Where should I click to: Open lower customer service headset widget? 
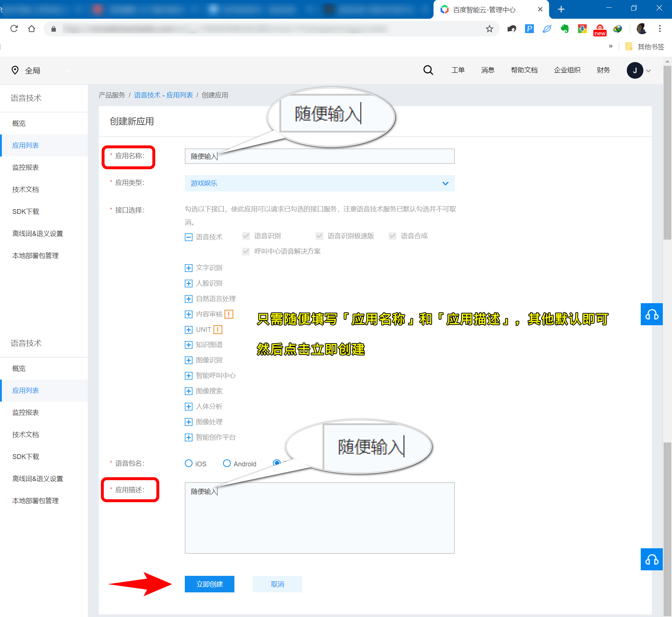click(x=652, y=559)
